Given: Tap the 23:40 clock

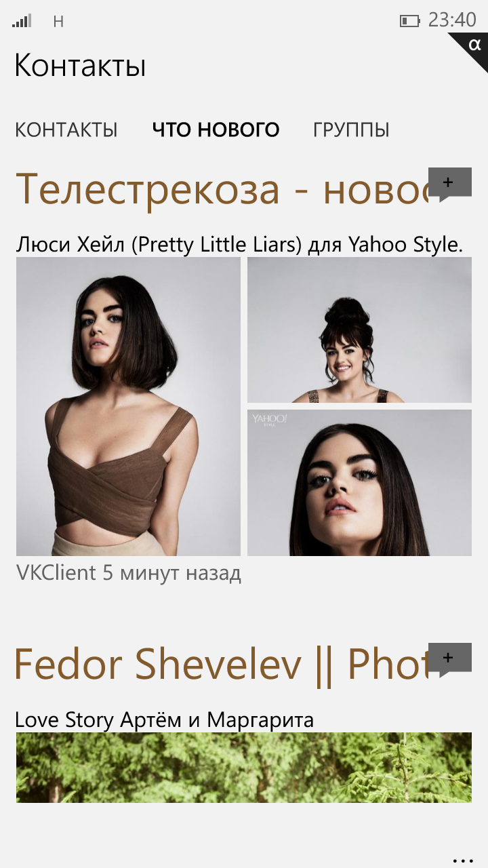Looking at the screenshot, I should coord(452,20).
